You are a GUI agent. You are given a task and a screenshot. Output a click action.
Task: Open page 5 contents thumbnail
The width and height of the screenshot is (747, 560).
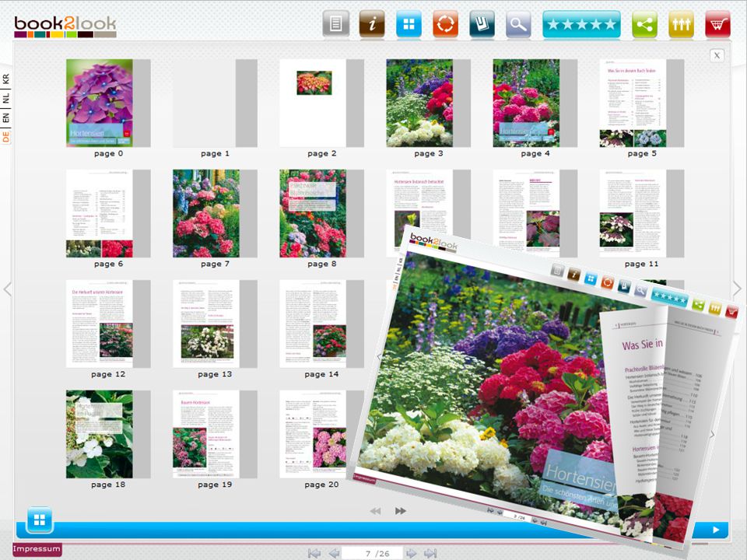(642, 103)
